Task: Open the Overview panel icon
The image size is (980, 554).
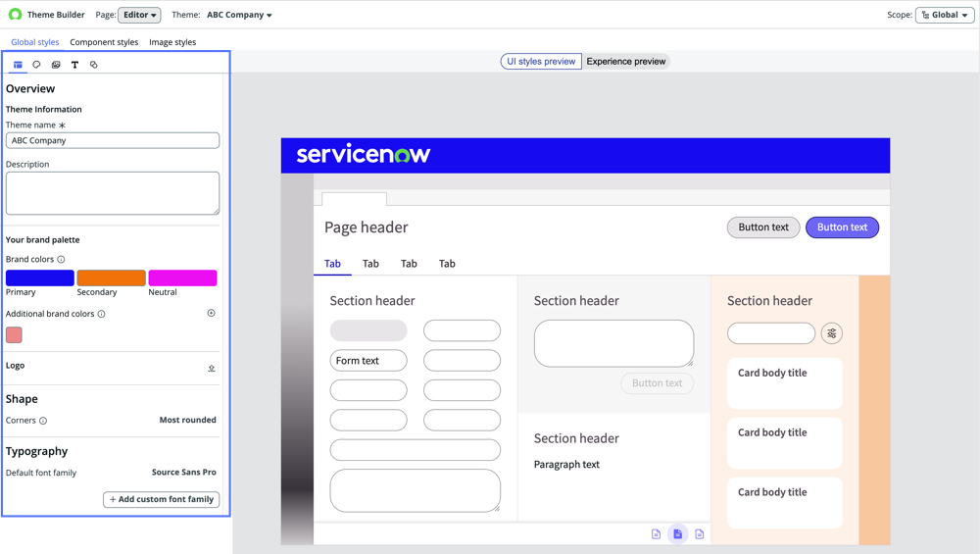Action: click(18, 65)
